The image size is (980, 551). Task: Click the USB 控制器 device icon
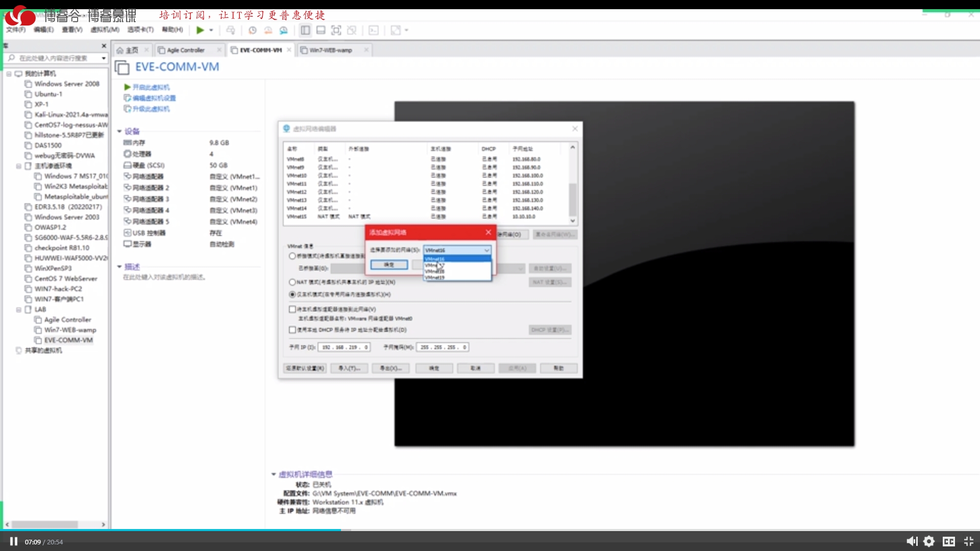[128, 233]
